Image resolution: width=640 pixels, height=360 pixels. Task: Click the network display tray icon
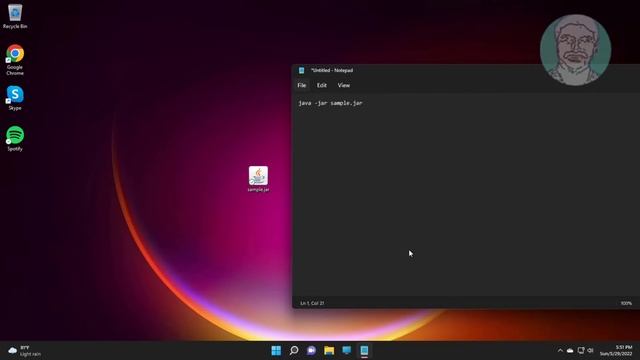coord(581,350)
